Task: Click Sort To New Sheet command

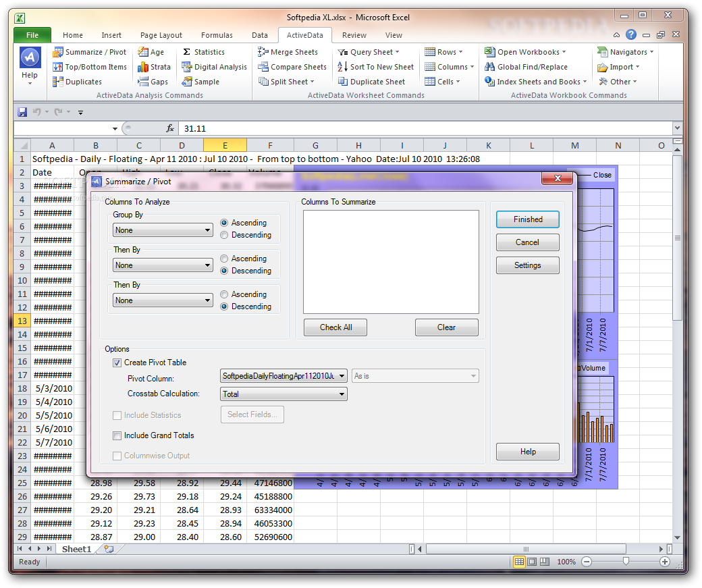Action: (375, 67)
